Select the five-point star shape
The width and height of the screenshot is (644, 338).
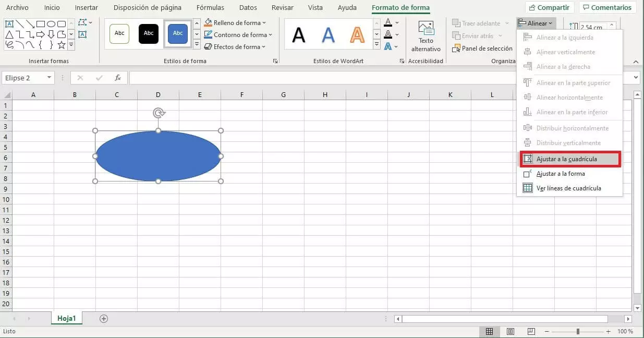[x=62, y=45]
